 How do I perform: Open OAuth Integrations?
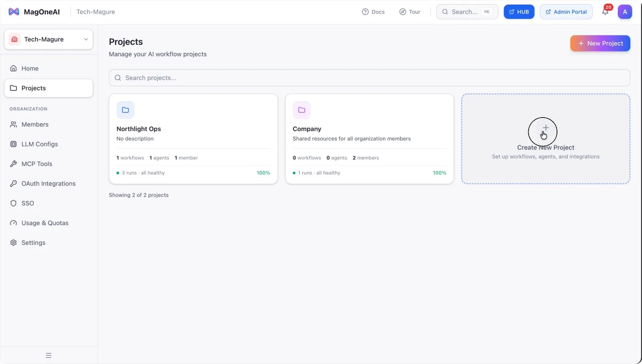pyautogui.click(x=49, y=183)
